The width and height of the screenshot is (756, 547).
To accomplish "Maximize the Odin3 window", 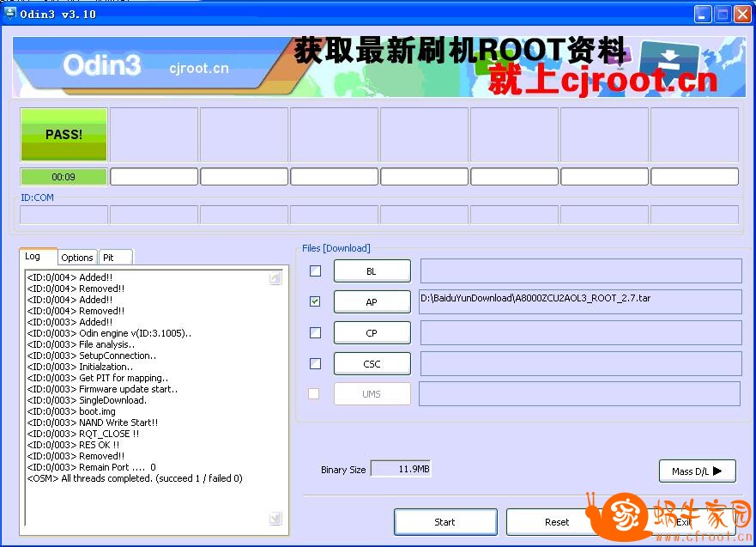I will click(723, 15).
